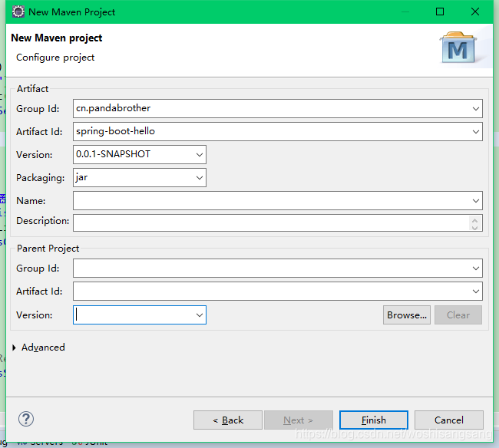Click the 'Configure project' subtitle text

click(x=55, y=58)
